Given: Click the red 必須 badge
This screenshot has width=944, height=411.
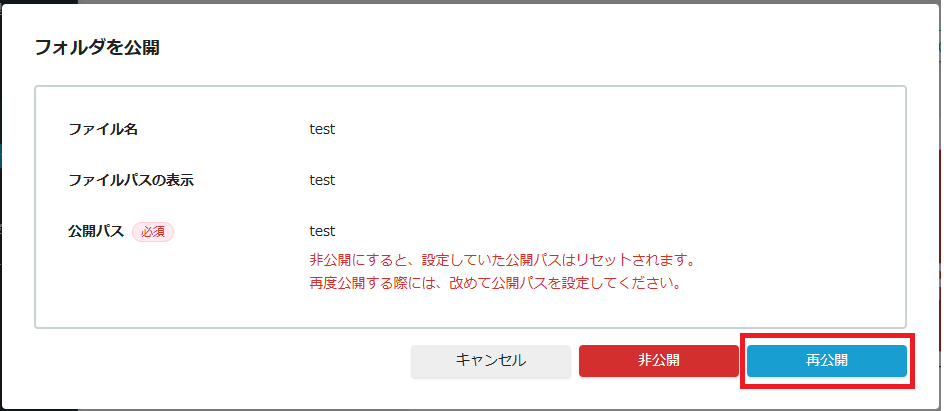Looking at the screenshot, I should click(x=153, y=232).
